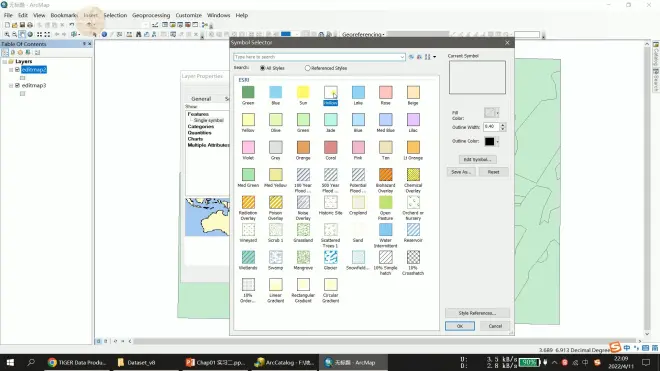This screenshot has height=371, width=660.
Task: Click the Reset button
Action: pos(493,172)
